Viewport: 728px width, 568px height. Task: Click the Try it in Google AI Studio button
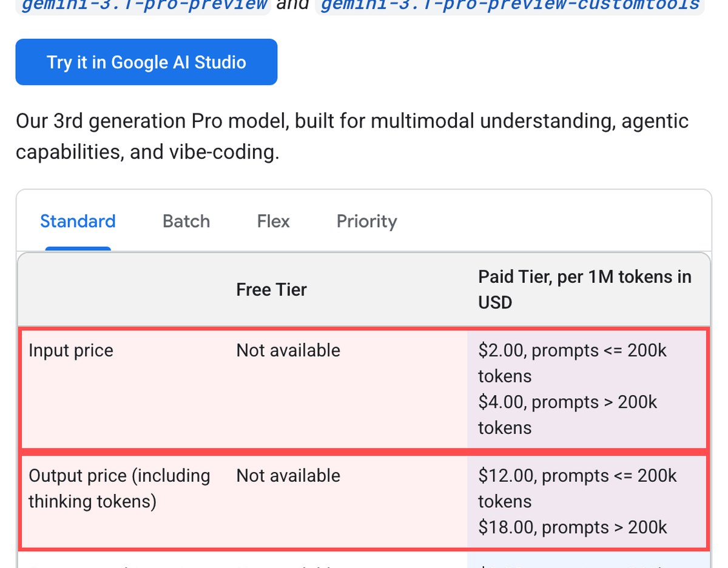tap(146, 62)
